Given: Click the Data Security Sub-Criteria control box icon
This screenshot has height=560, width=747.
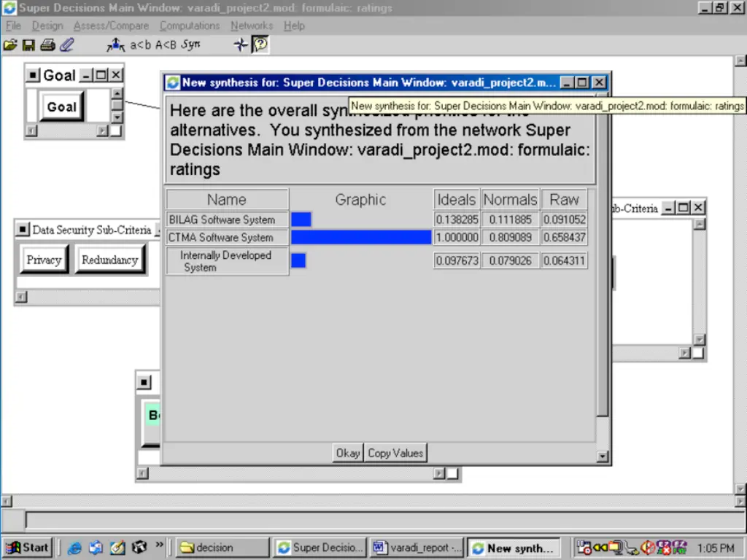Looking at the screenshot, I should (23, 230).
